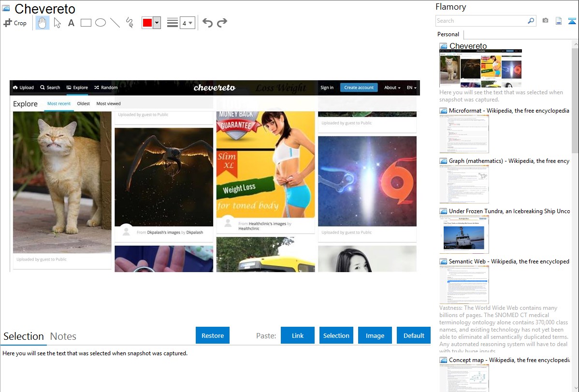Screen dimensions: 579x392
Task: Click the red color swatch
Action: tap(147, 23)
